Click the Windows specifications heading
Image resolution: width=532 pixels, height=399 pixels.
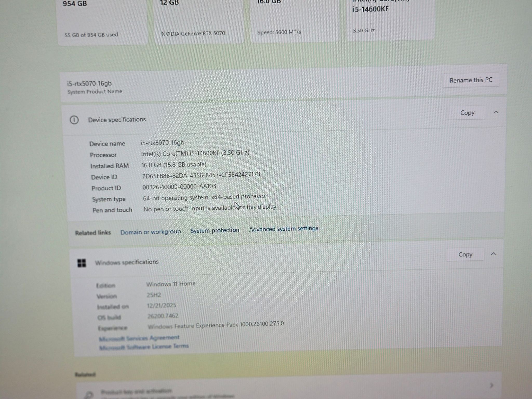pos(127,262)
